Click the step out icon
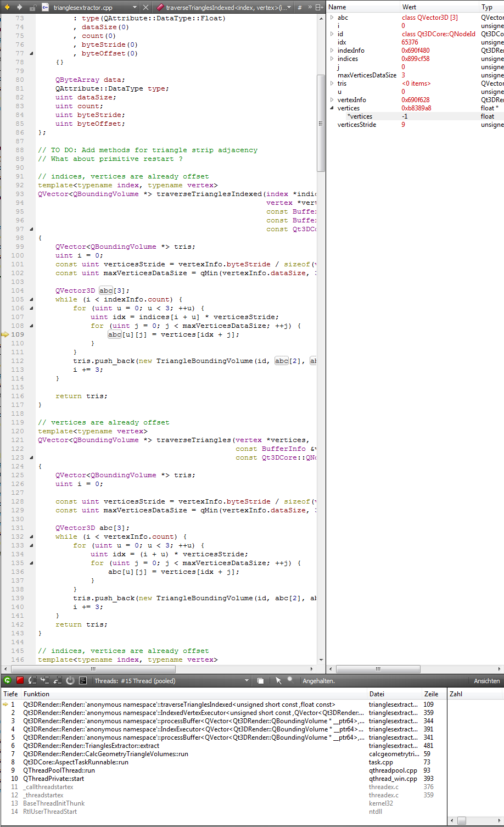The image size is (504, 827). click(58, 680)
